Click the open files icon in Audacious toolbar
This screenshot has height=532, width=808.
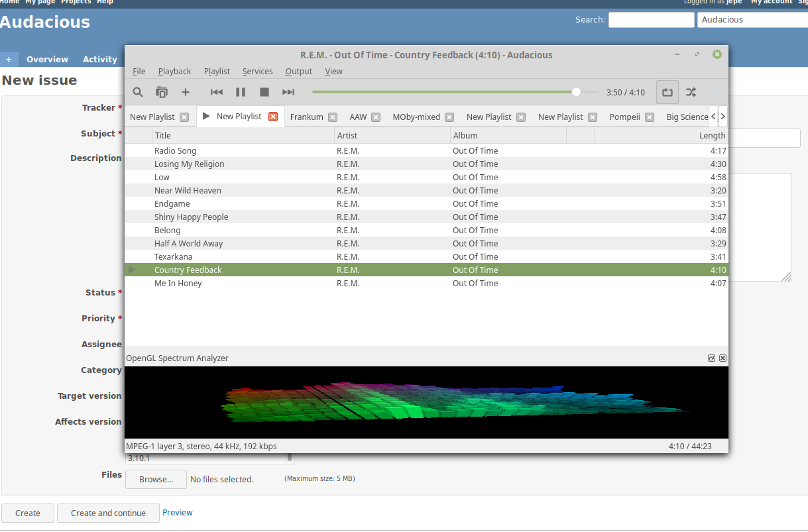click(x=161, y=92)
